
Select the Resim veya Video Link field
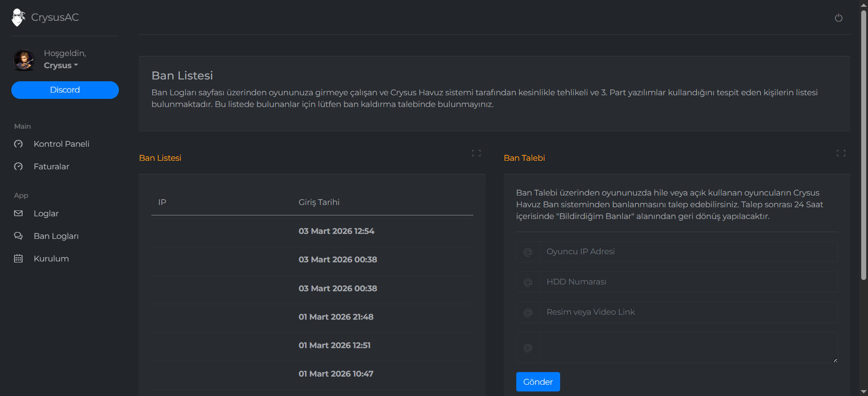pos(688,312)
